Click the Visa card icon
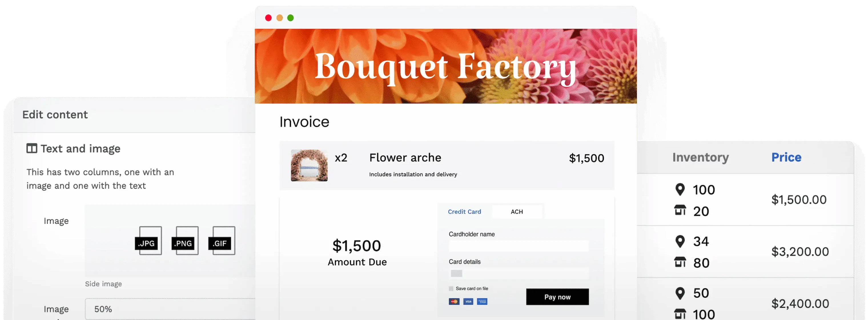Viewport: 868px width, 320px height. pos(468,301)
